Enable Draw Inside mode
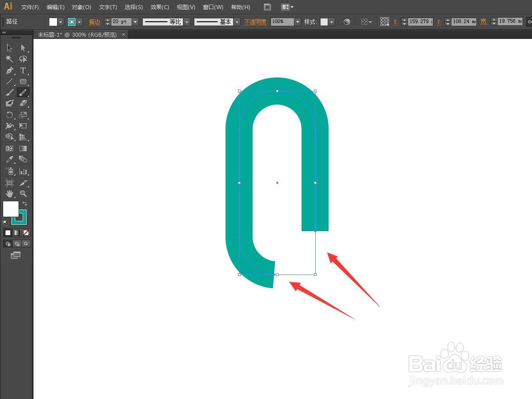Screen dimensions: 532x399 click(x=26, y=243)
